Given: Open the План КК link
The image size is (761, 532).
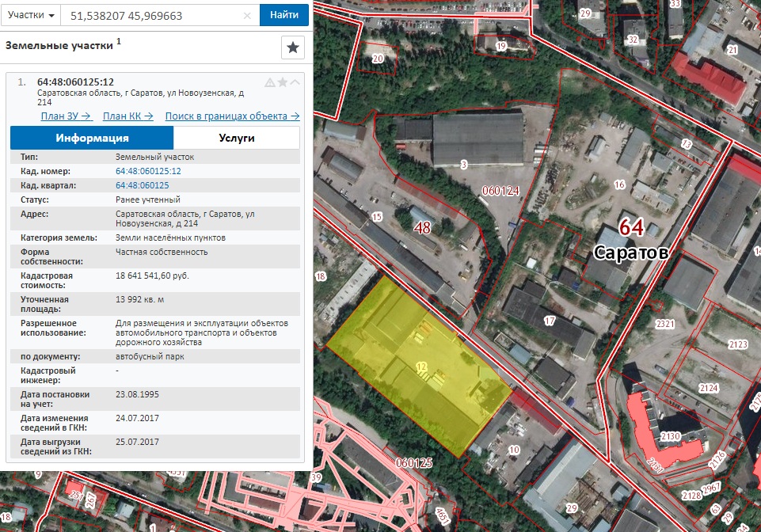Looking at the screenshot, I should pyautogui.click(x=128, y=116).
